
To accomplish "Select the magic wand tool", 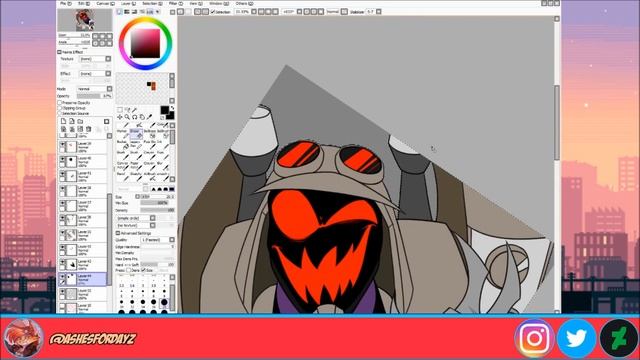I will [134, 110].
